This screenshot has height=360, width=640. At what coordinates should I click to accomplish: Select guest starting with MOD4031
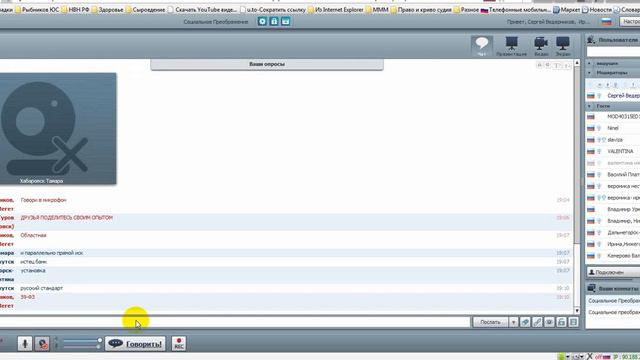click(x=613, y=116)
